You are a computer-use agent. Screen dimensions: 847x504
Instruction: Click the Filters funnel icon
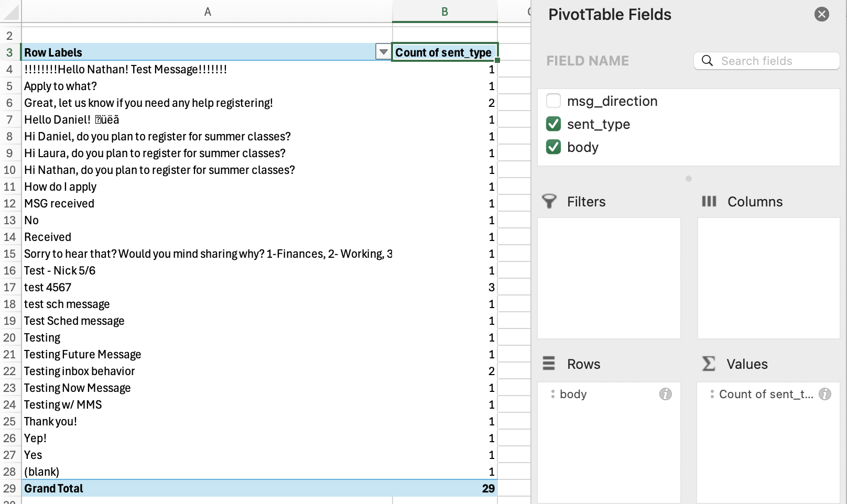click(x=549, y=202)
